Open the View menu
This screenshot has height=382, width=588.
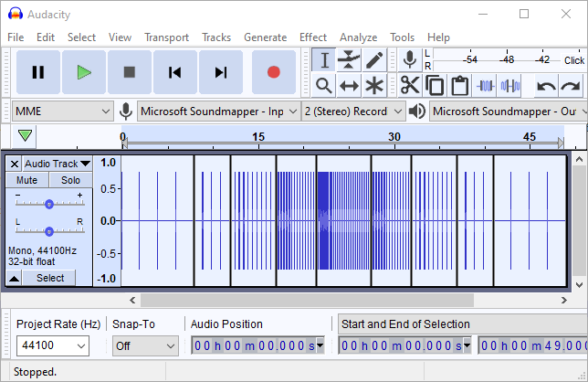pyautogui.click(x=120, y=37)
